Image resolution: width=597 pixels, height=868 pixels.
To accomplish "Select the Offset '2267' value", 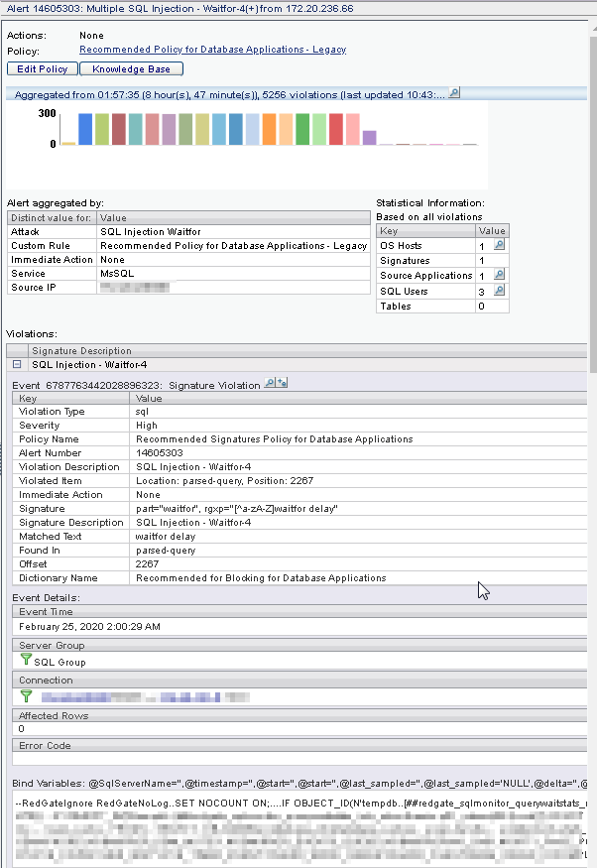I will [147, 563].
